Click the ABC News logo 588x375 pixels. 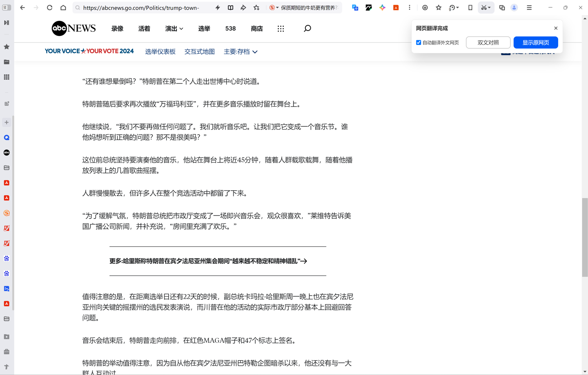73,29
